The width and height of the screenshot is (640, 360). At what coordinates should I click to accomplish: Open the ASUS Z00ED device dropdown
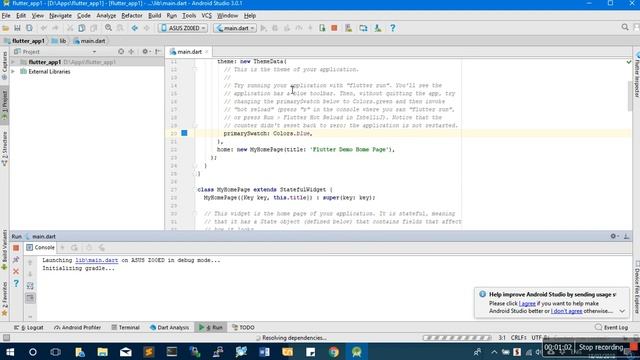pyautogui.click(x=183, y=28)
